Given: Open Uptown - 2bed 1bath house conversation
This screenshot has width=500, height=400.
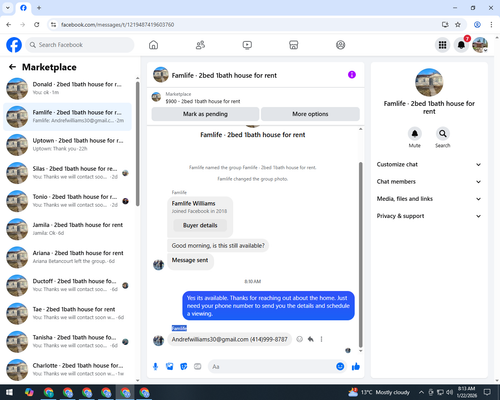Looking at the screenshot, I should click(x=68, y=145).
